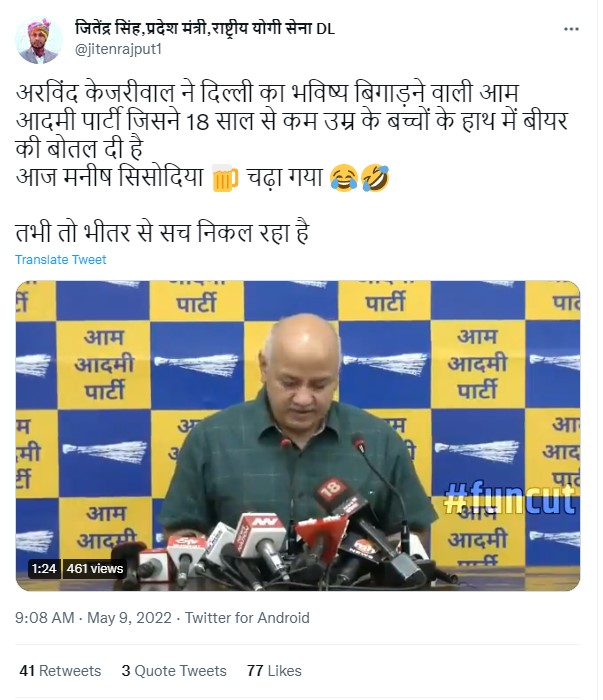This screenshot has height=700, width=603.
Task: Click the tweet's last Hindi sentence
Action: (162, 233)
